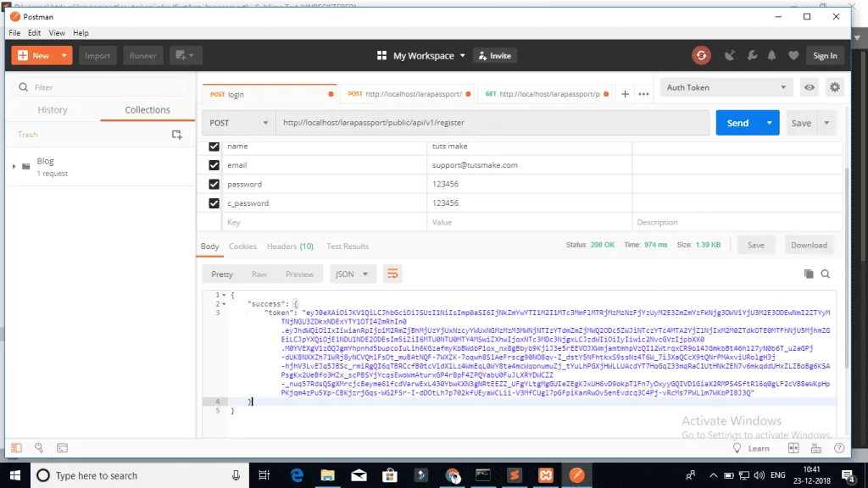This screenshot has height=488, width=868.
Task: Uncheck the password parameter checkbox
Action: pyautogui.click(x=214, y=184)
